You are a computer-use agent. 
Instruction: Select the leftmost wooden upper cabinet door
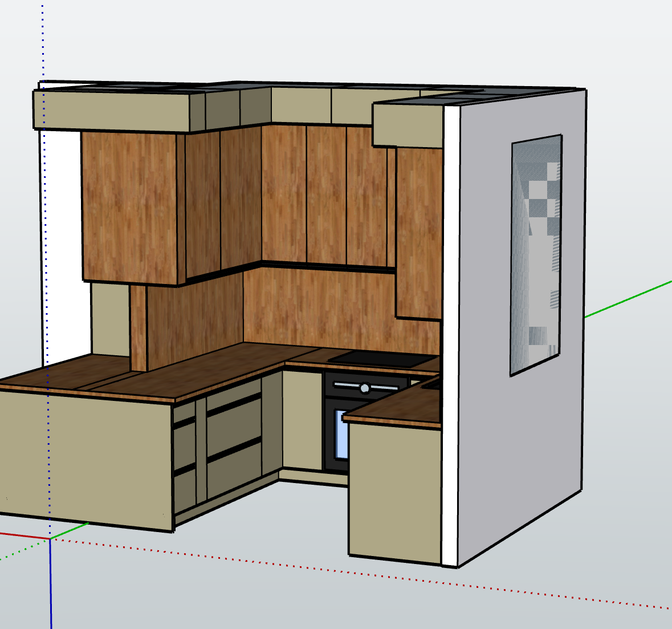tap(129, 208)
